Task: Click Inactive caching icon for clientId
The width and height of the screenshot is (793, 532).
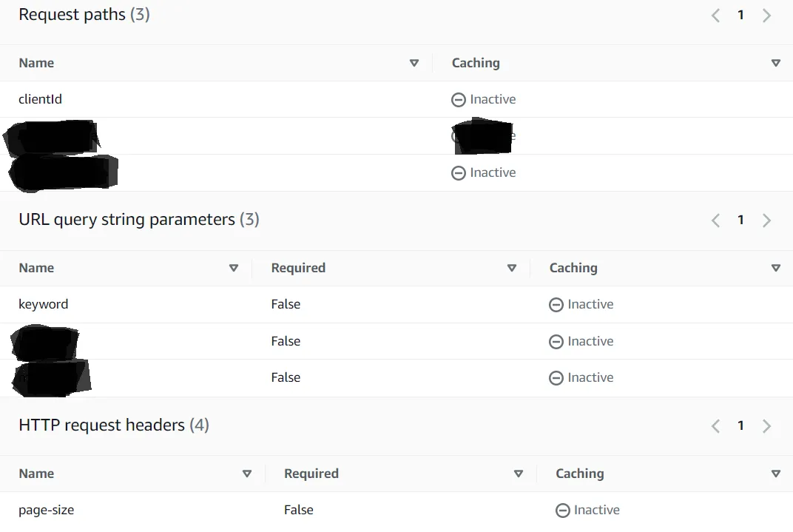Action: pos(459,100)
